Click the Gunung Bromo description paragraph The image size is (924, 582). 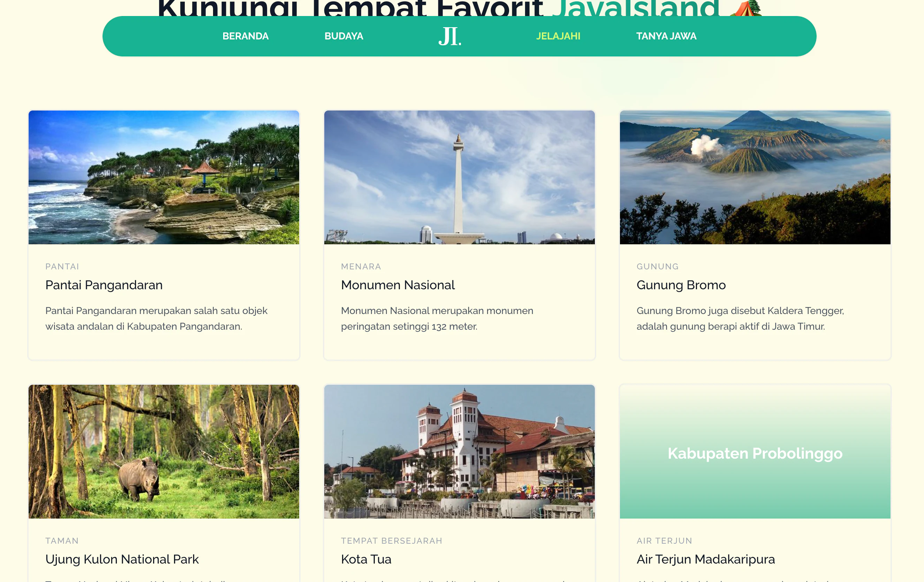point(740,319)
